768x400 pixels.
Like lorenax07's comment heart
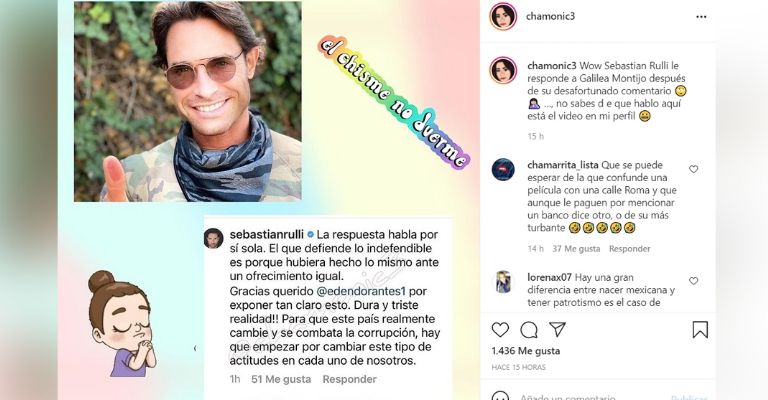pos(694,281)
